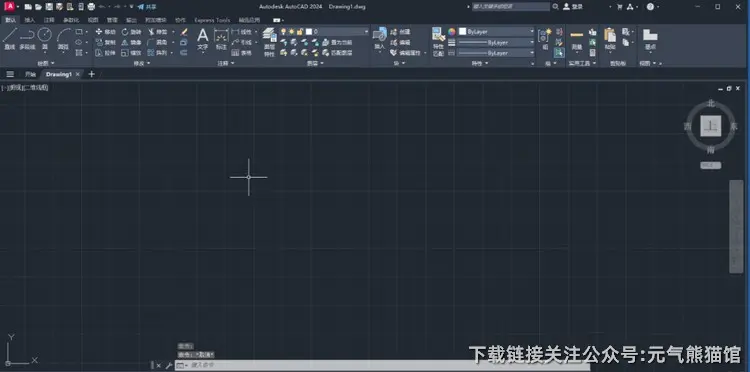Screen dimensions: 750x372
Task: Click the color wheel in 特性 panel
Action: [452, 32]
